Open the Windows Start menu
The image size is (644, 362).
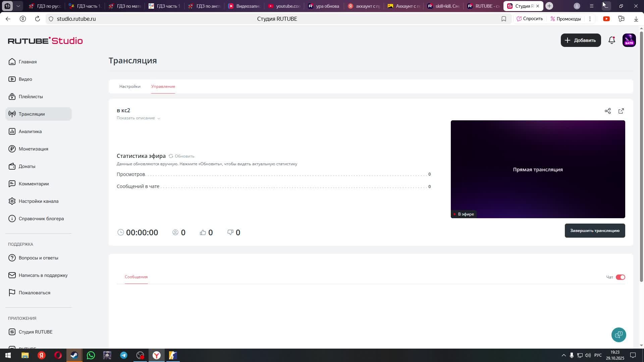tap(8, 355)
